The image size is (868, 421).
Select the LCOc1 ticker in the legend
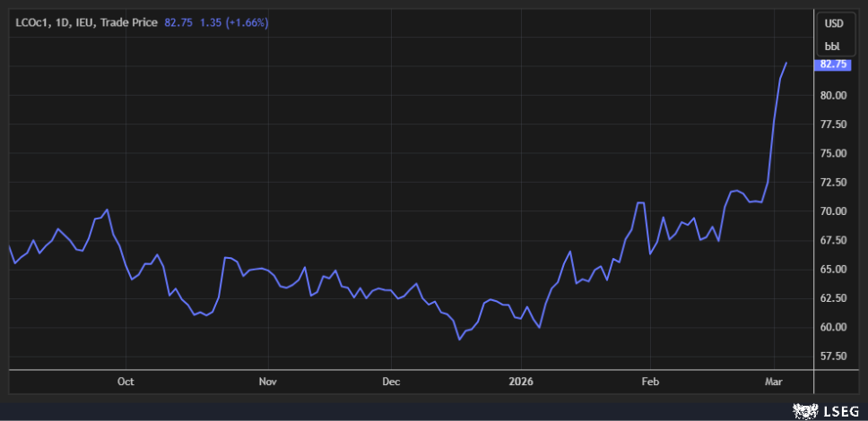coord(31,21)
